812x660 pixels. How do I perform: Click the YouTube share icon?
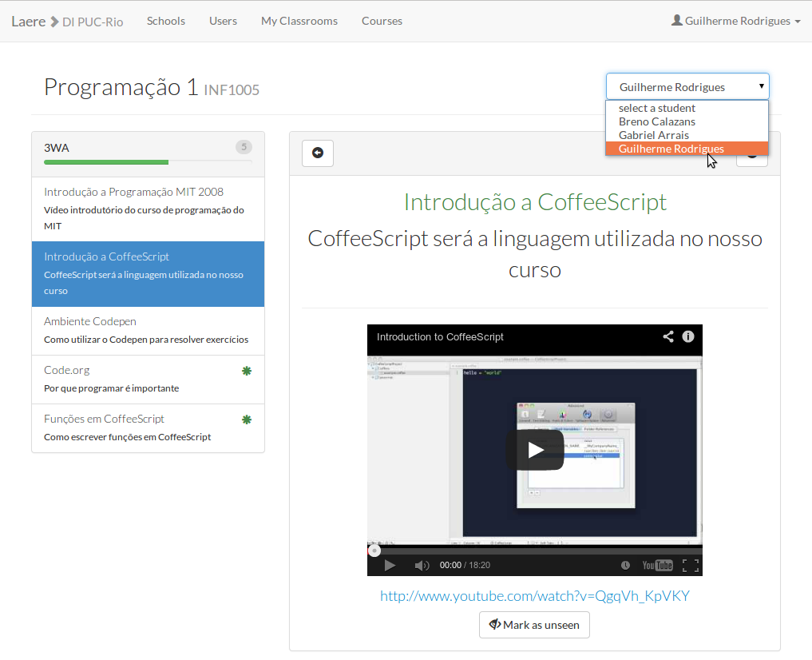pos(668,336)
